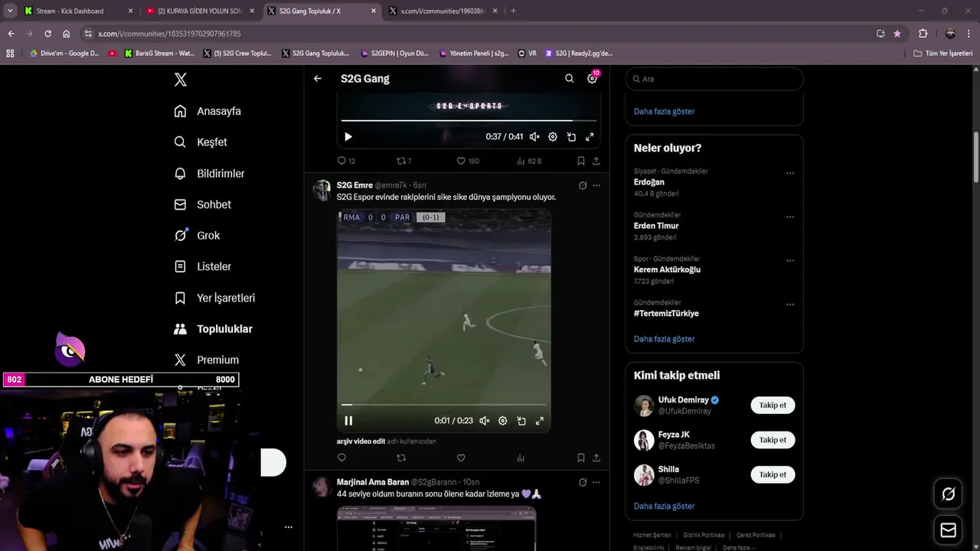The image size is (980, 551).
Task: Open the X logo home link
Action: click(x=180, y=80)
